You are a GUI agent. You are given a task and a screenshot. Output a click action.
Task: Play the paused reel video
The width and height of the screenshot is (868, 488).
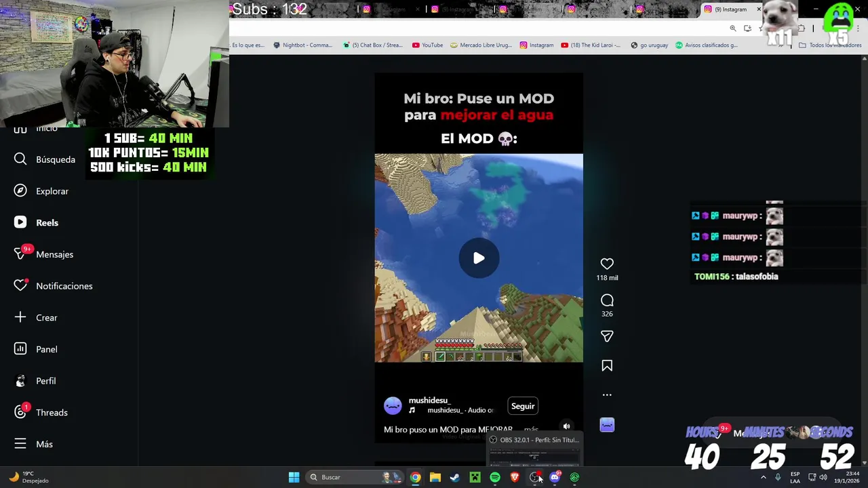pos(479,258)
